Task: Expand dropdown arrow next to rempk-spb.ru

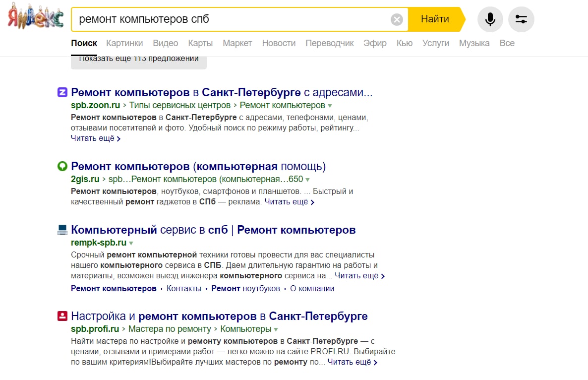Action: tap(131, 243)
